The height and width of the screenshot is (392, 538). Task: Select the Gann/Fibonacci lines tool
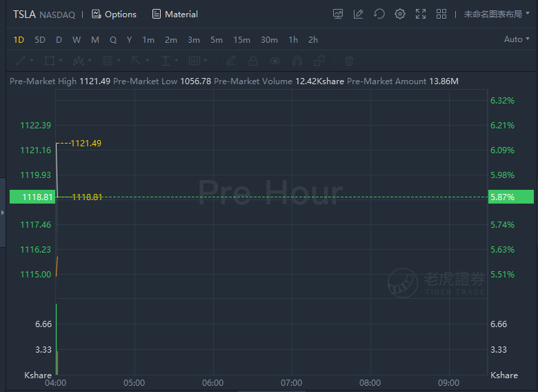click(x=108, y=61)
